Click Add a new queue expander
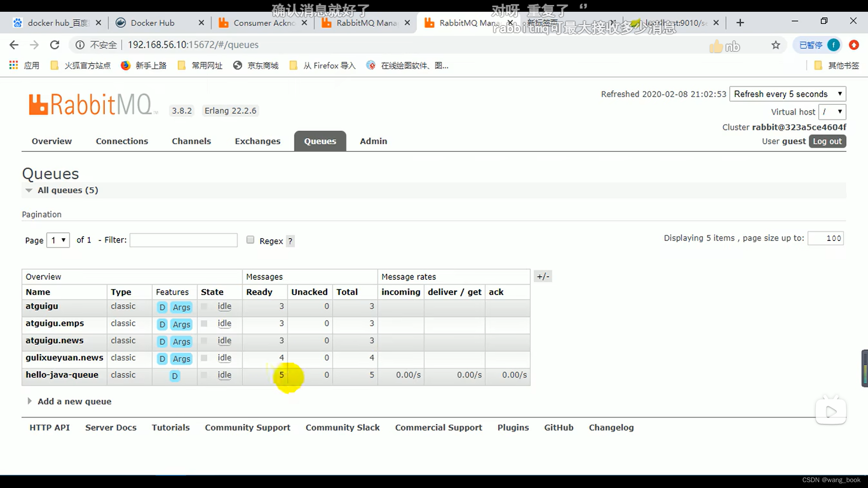Screen dimensions: 868x488 [29, 401]
